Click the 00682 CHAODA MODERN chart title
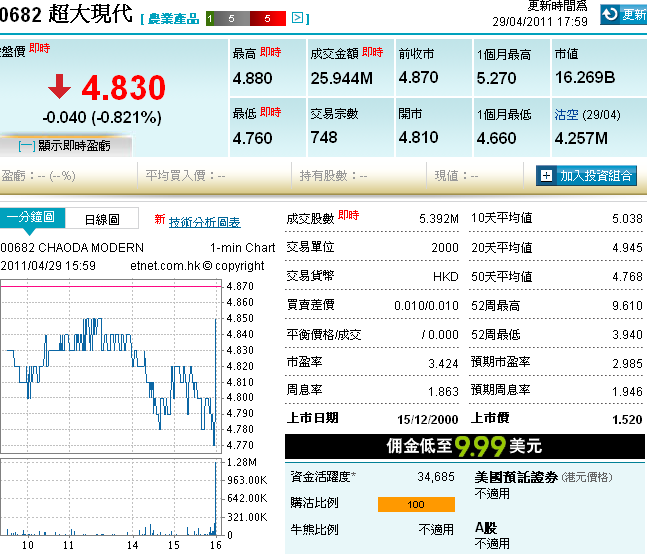This screenshot has height=554, width=647. pyautogui.click(x=72, y=248)
